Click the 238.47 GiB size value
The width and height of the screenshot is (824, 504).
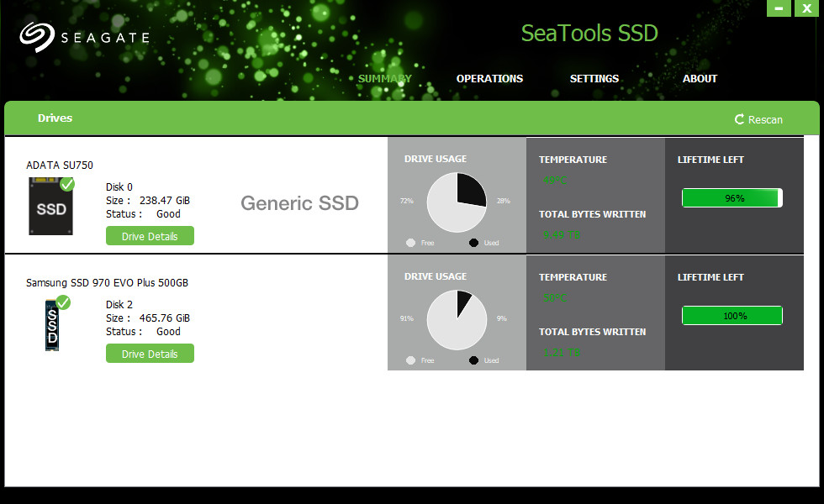[x=165, y=201]
